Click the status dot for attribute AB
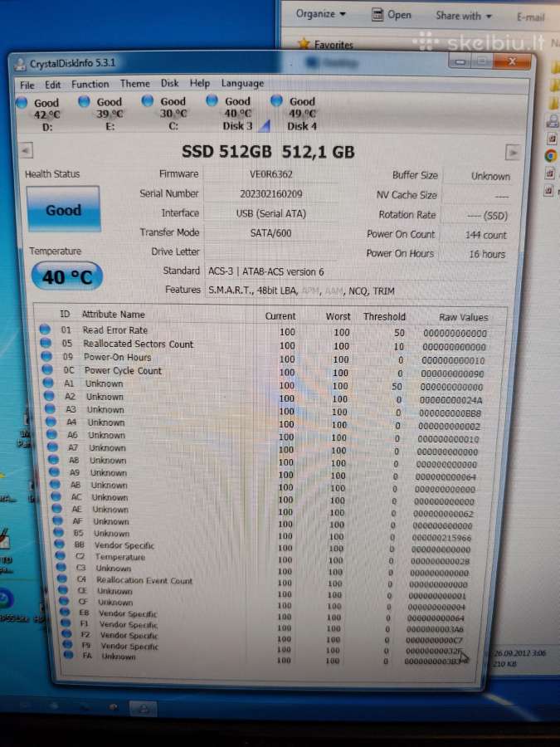The image size is (560, 747). (x=56, y=484)
